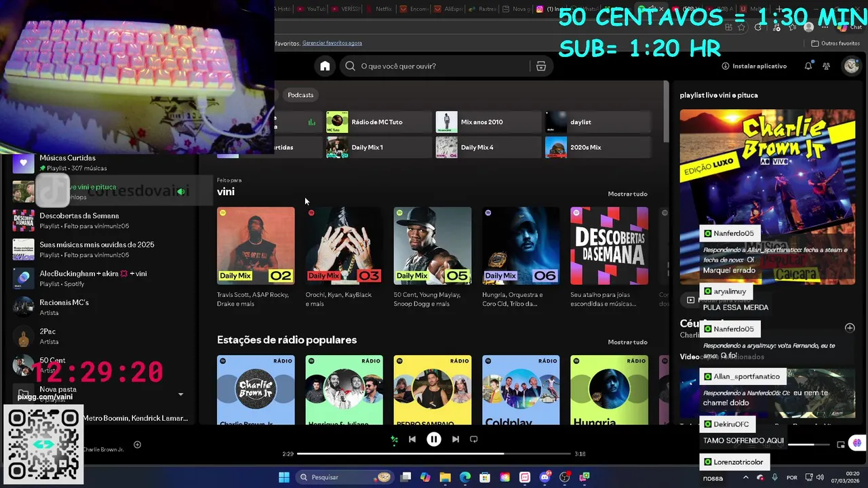Open Charlie Brown Jr radio station card

(x=256, y=390)
